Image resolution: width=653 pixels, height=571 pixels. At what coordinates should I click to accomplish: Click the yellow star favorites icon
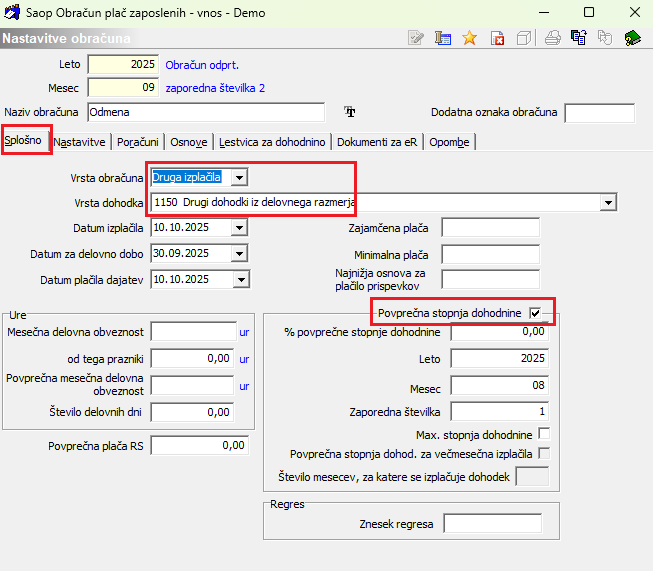469,38
